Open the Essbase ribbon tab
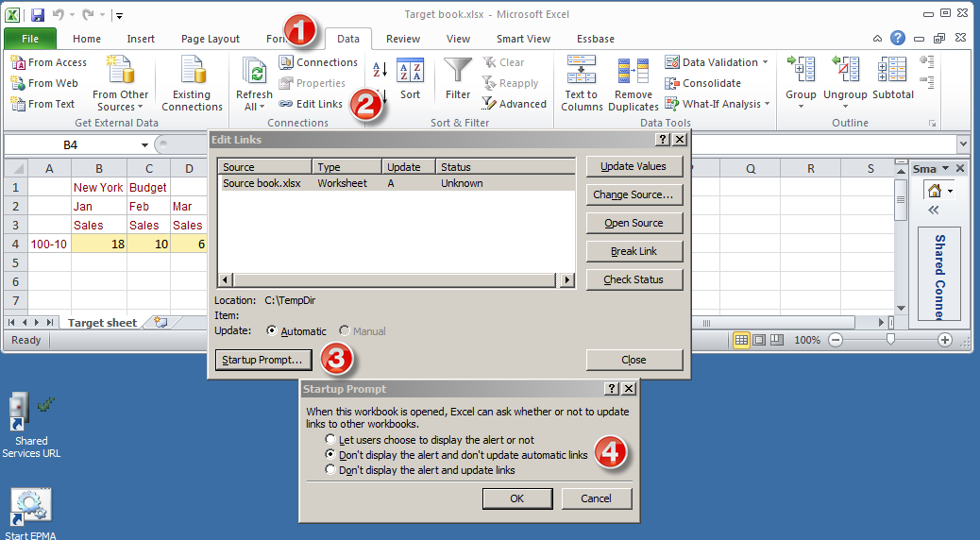 click(x=595, y=39)
